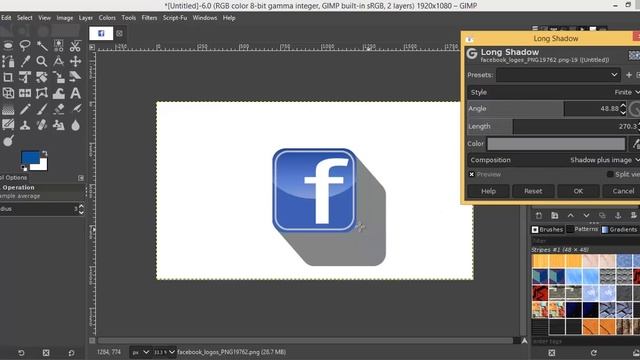Click Help in Long Shadow dialog
Viewport: 640px width, 360px height.
coord(488,191)
